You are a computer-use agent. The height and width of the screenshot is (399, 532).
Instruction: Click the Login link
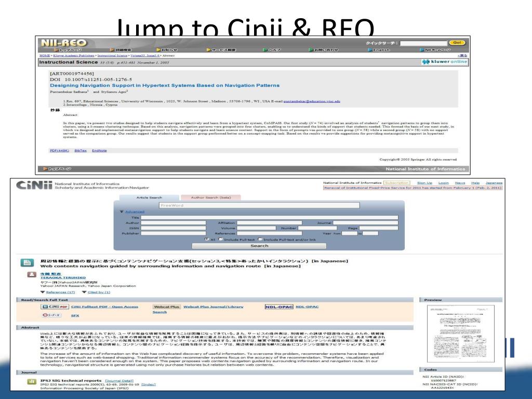click(444, 183)
